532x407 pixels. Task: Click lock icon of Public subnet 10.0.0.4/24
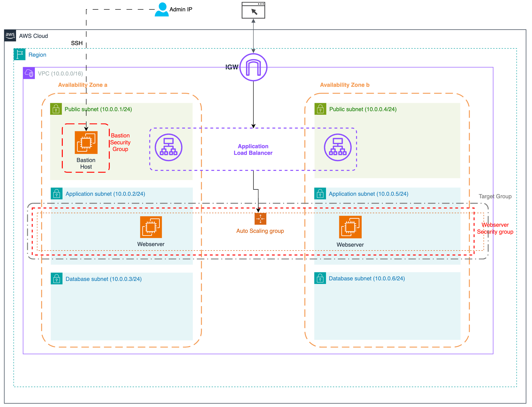click(320, 109)
